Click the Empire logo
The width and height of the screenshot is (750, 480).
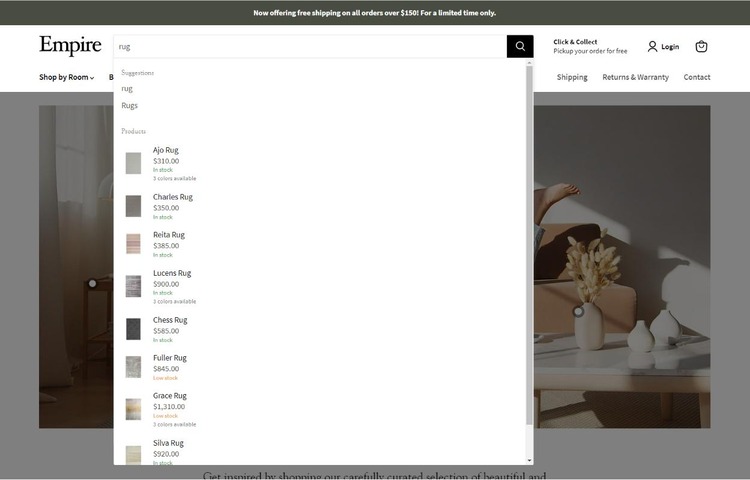70,46
